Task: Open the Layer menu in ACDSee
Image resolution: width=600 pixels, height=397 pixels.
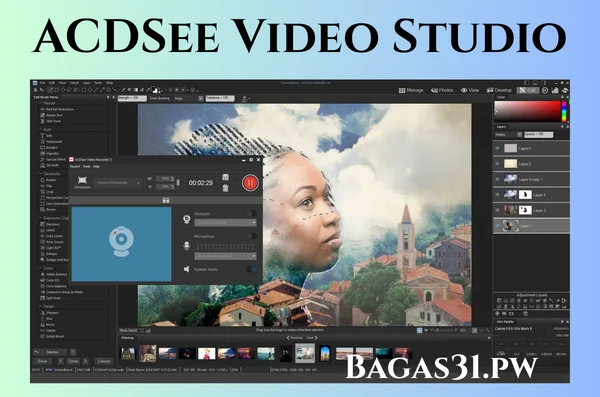Action: pos(86,83)
